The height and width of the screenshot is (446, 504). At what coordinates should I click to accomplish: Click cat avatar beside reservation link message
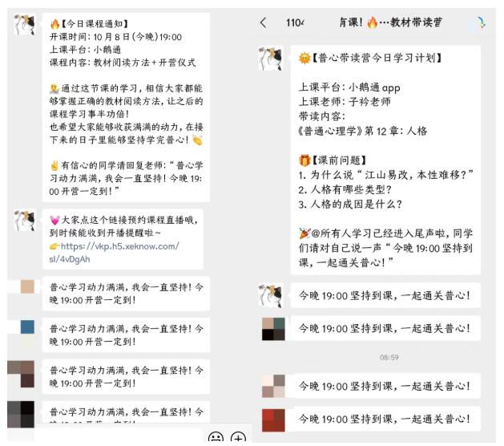[25, 220]
